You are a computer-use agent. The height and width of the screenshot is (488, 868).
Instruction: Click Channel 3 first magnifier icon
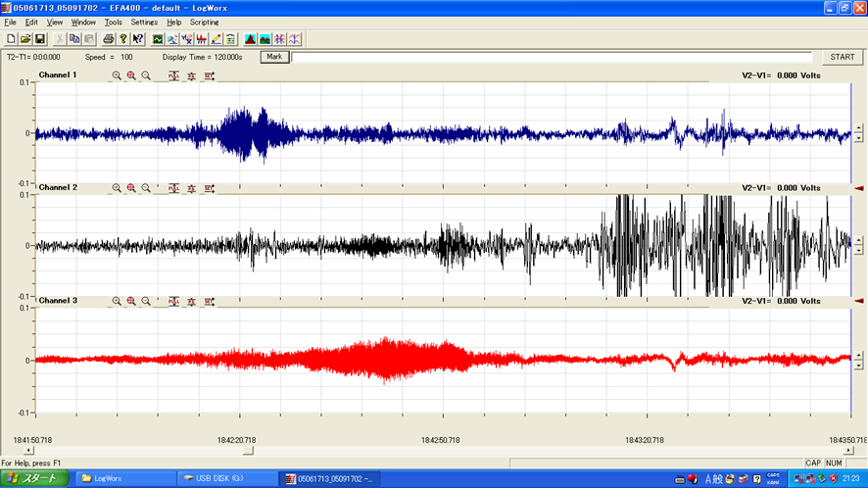tap(116, 301)
